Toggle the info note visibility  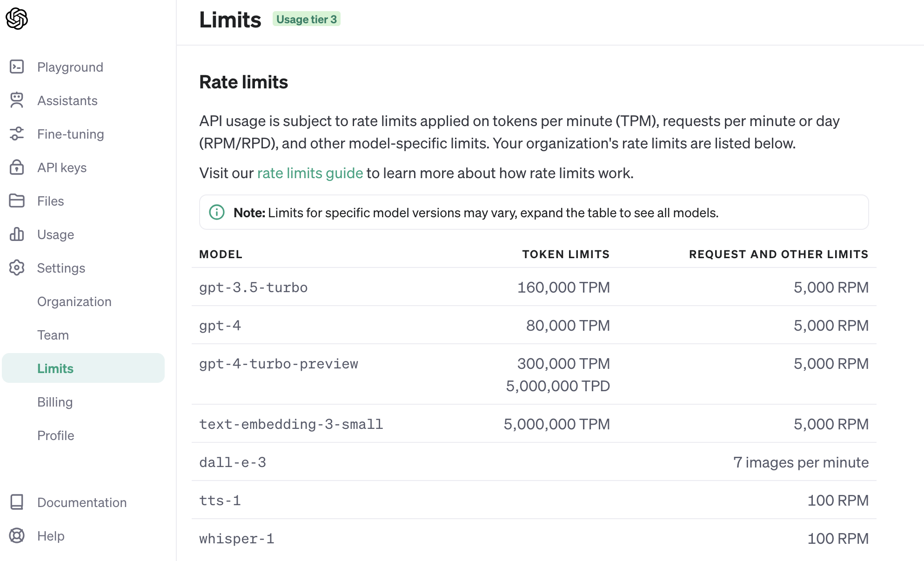(216, 213)
